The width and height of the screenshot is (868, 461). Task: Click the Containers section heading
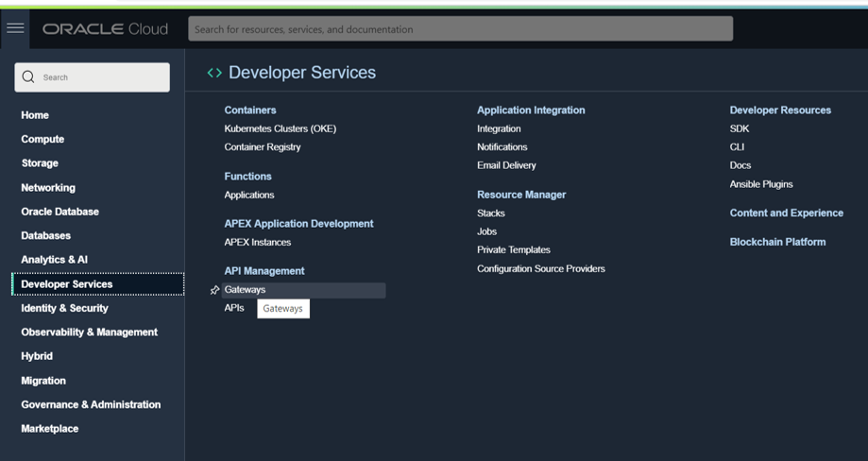coord(250,111)
